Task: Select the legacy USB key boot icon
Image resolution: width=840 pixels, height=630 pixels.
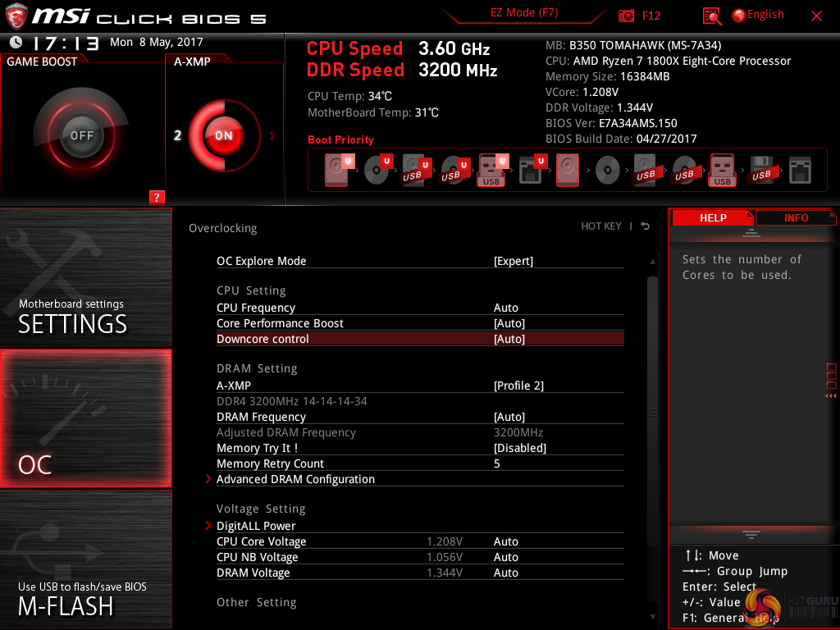Action: click(723, 170)
